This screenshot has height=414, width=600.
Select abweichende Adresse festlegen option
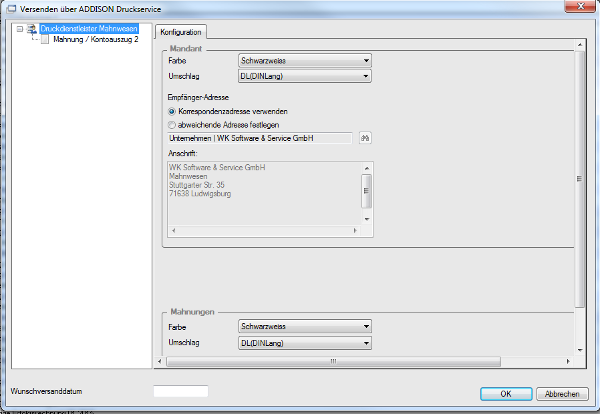[172, 125]
